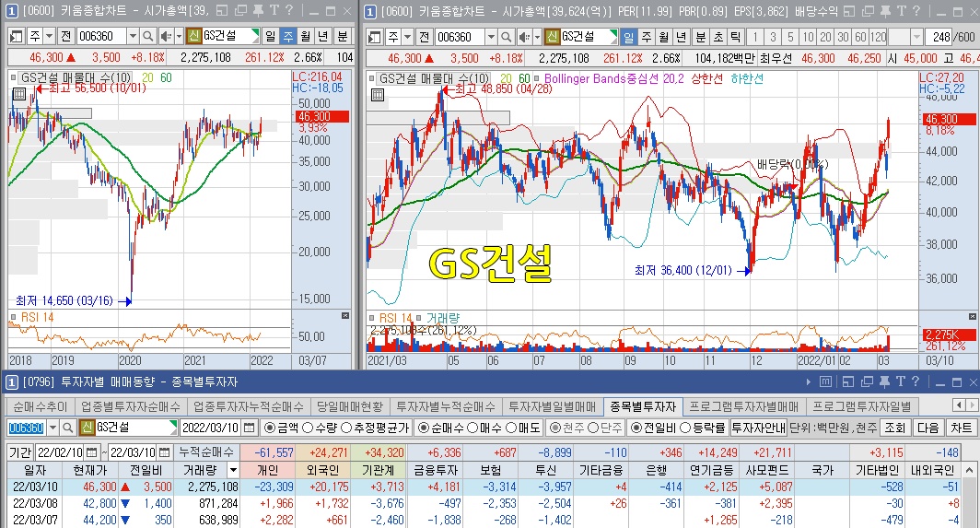Click the 조회 query button

[895, 428]
